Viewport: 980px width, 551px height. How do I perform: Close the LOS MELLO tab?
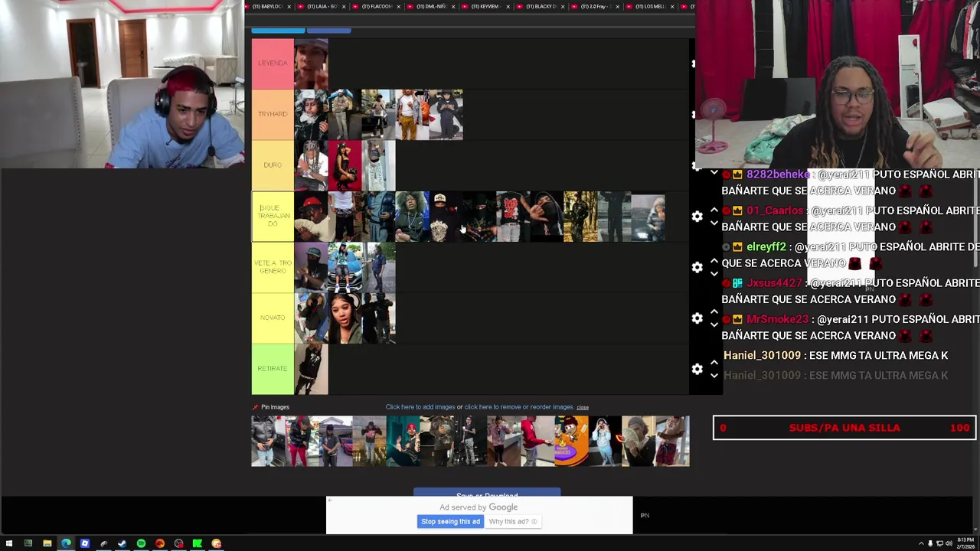[x=672, y=6]
